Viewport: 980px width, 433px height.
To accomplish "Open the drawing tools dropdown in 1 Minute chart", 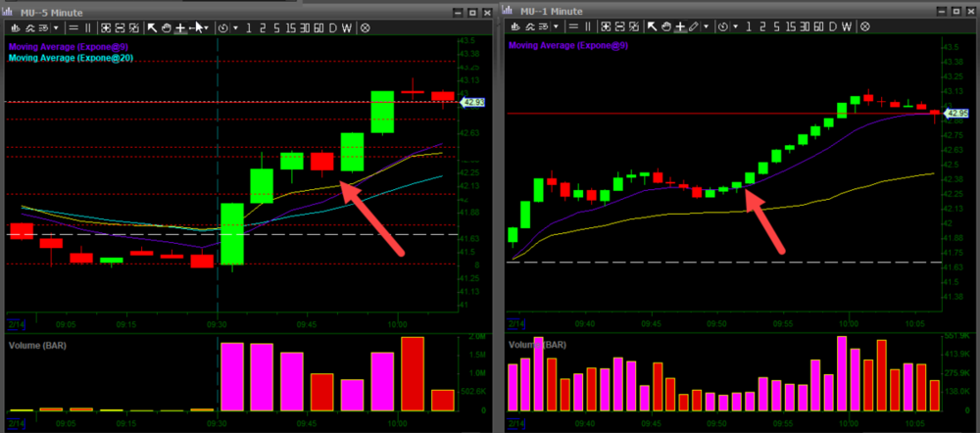I will [706, 26].
